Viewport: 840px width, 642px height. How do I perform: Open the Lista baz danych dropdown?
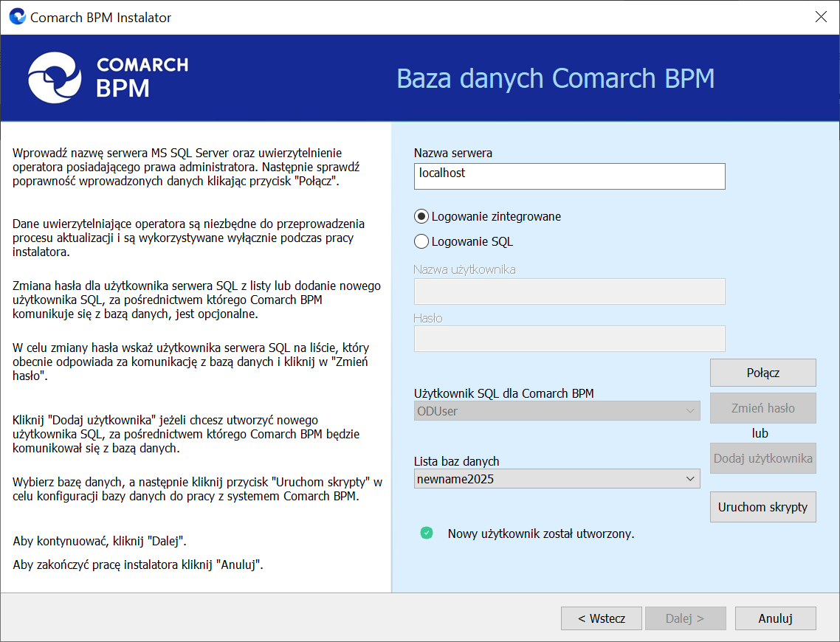point(557,479)
